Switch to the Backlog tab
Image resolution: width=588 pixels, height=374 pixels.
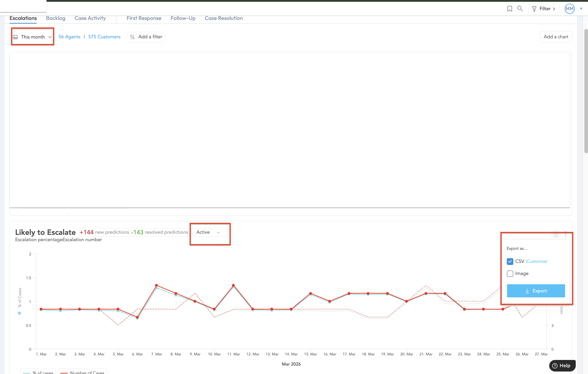[x=55, y=18]
